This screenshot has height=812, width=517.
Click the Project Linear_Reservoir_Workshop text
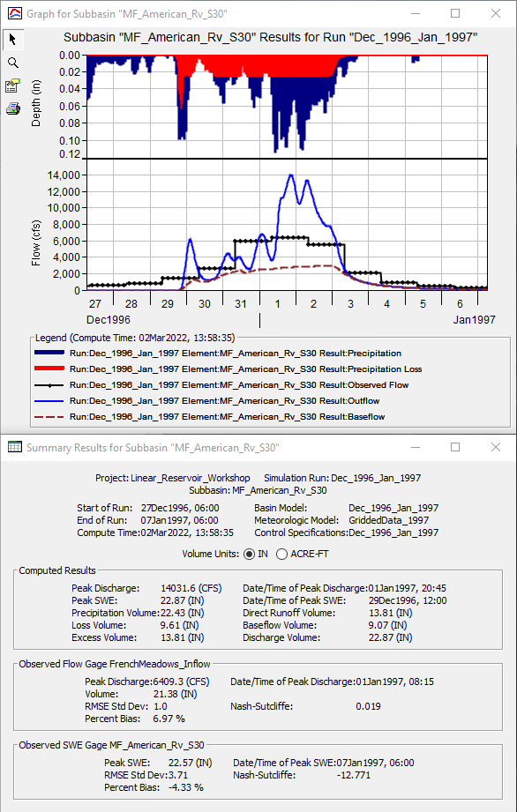(173, 478)
